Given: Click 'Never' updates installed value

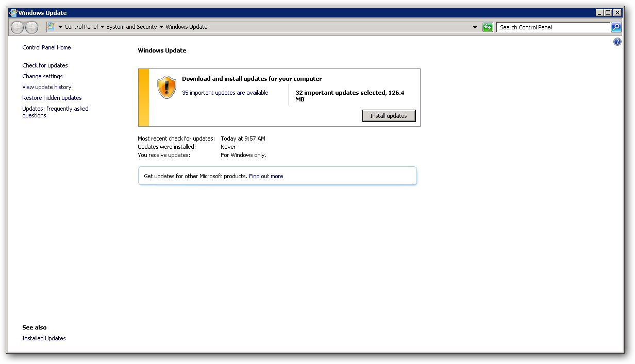Looking at the screenshot, I should (x=228, y=147).
